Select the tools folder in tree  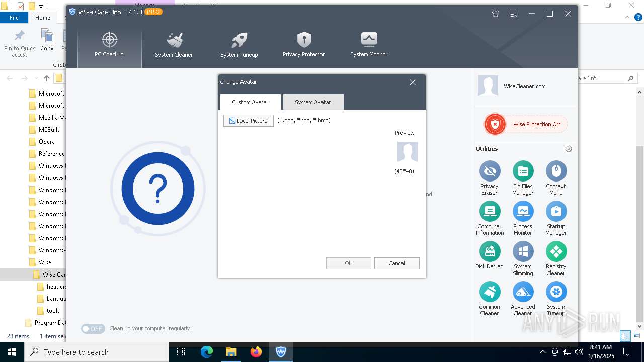[x=53, y=311]
